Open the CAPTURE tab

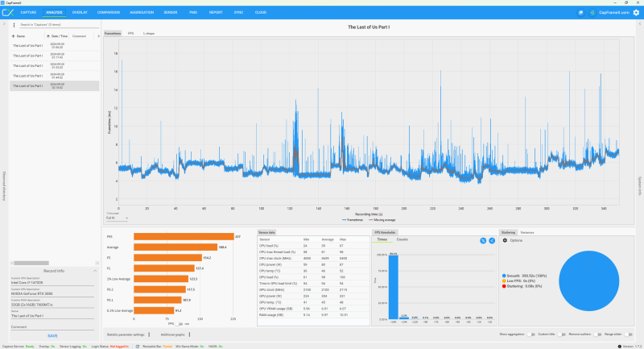click(29, 12)
